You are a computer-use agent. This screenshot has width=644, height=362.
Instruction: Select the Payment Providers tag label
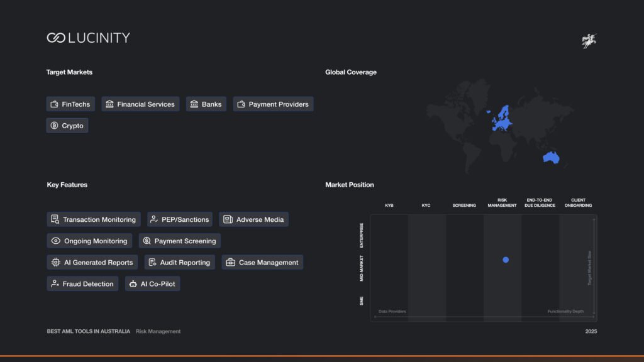(279, 104)
